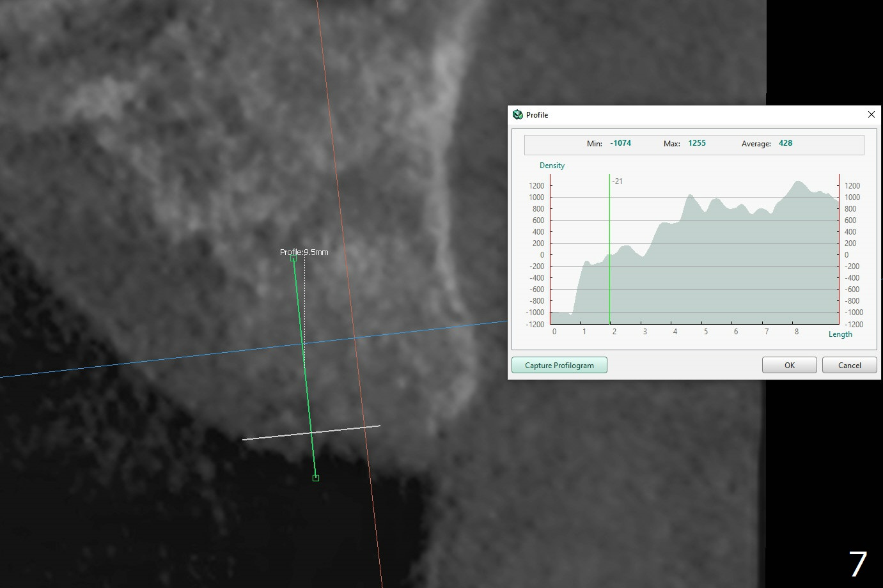Click the Capture Profilogram button
The image size is (883, 588).
[x=559, y=365]
